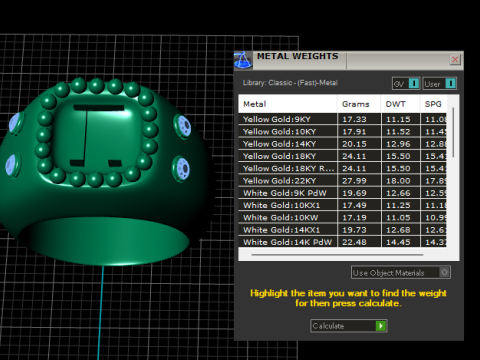Click grams value 22.48
The width and height of the screenshot is (480, 360).
[354, 242]
